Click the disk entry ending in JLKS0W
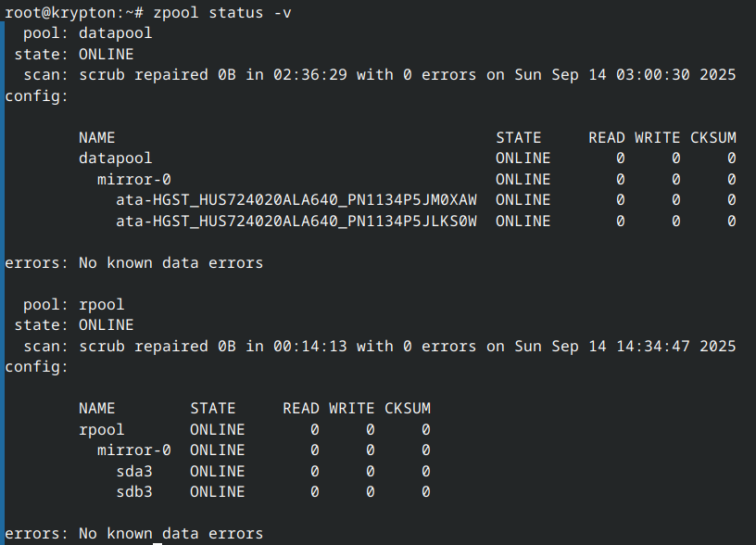Screen dimensions: 756x545 (x=296, y=222)
